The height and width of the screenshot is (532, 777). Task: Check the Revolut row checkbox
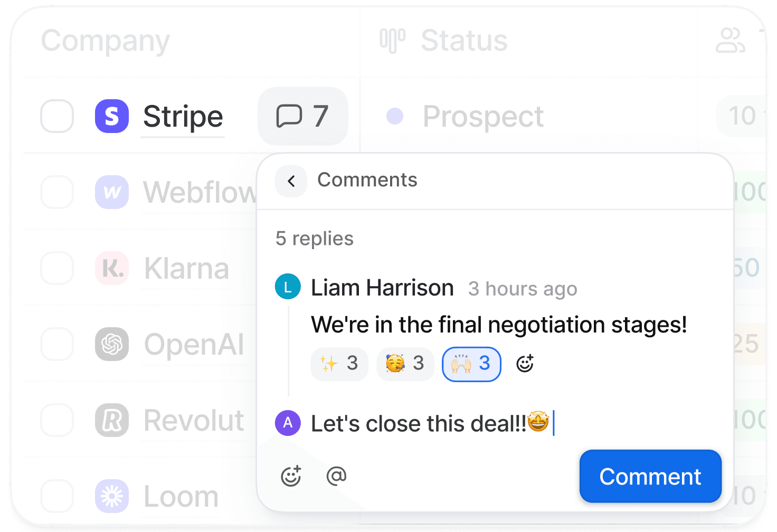pyautogui.click(x=57, y=420)
